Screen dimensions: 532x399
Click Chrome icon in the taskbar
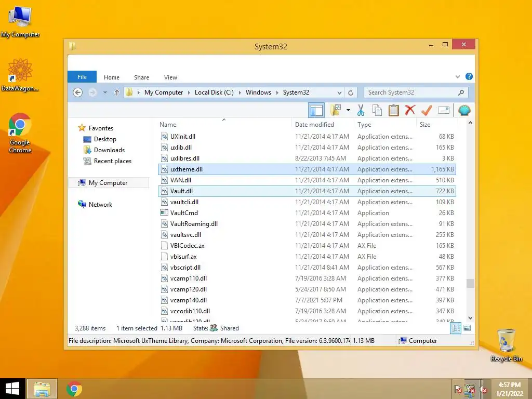click(74, 389)
